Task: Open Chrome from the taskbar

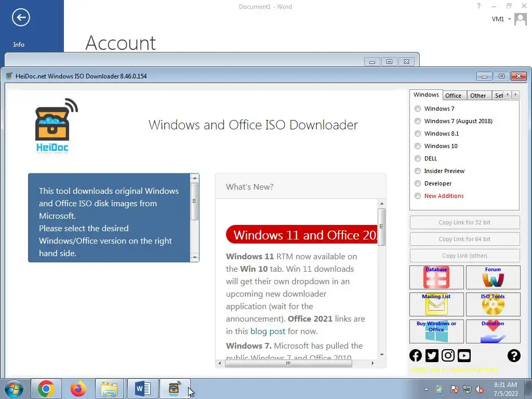Action: [46, 389]
